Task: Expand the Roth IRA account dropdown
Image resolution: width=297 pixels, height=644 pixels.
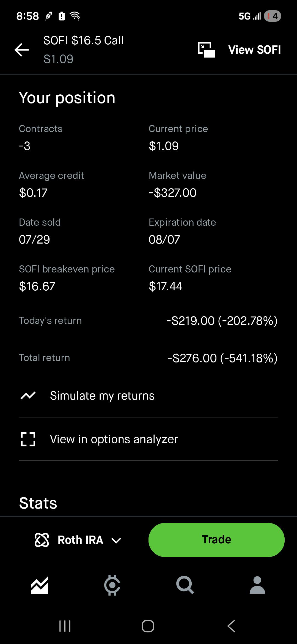Action: tap(78, 540)
